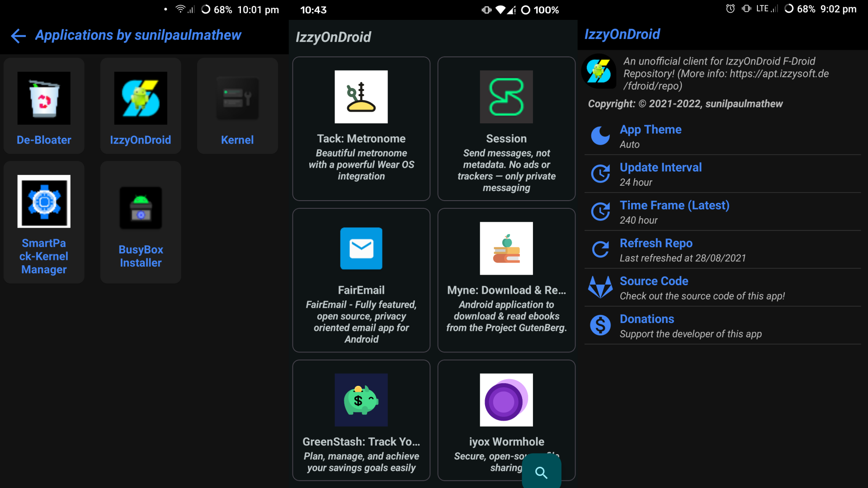The width and height of the screenshot is (868, 488).
Task: Open the SmartPack-Kernel Manager label
Action: tap(44, 256)
